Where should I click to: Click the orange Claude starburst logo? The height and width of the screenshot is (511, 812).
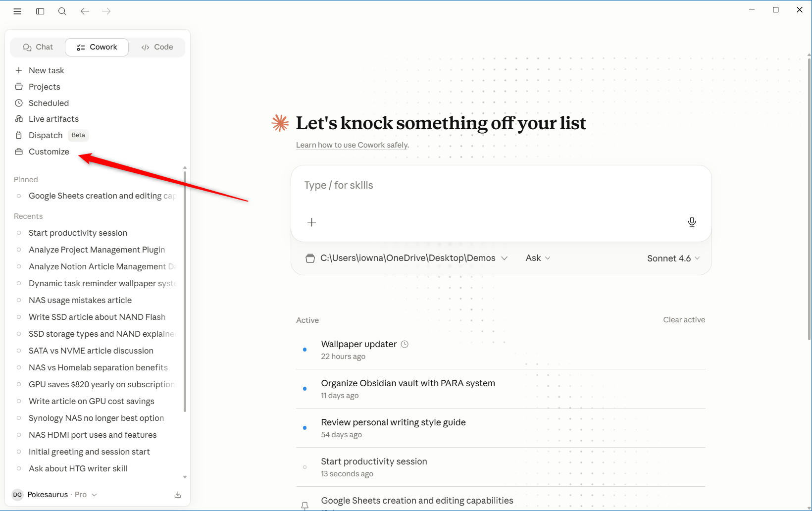pyautogui.click(x=280, y=123)
